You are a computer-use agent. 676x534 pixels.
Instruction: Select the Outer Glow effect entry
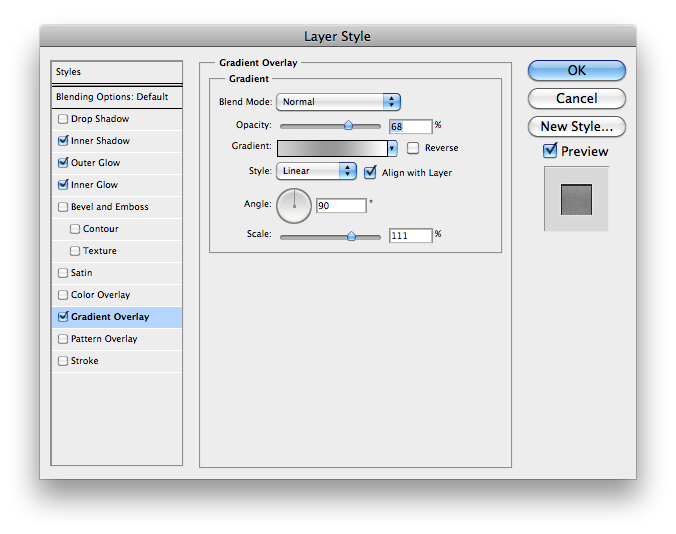pos(117,163)
